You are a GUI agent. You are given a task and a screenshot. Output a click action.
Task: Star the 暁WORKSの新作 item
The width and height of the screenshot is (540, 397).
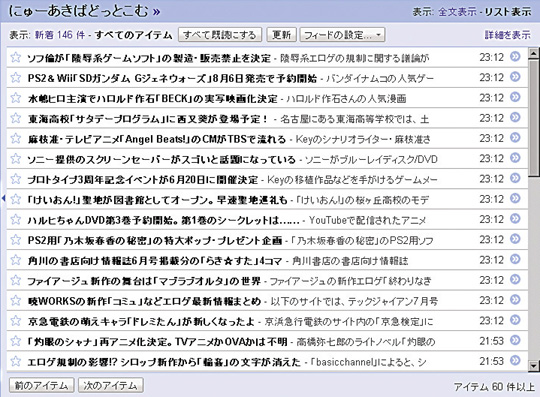click(x=15, y=301)
